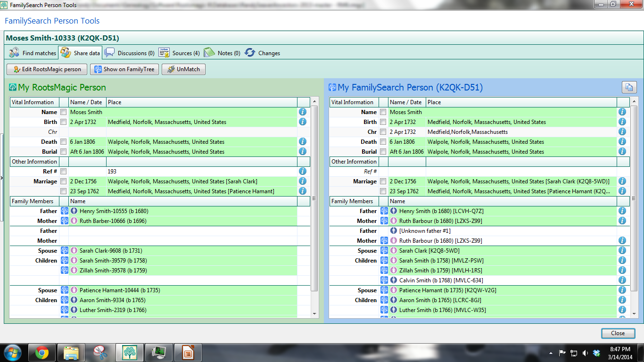Click FamilySearch tree icon beside Henry Smith-10555

pos(65,211)
